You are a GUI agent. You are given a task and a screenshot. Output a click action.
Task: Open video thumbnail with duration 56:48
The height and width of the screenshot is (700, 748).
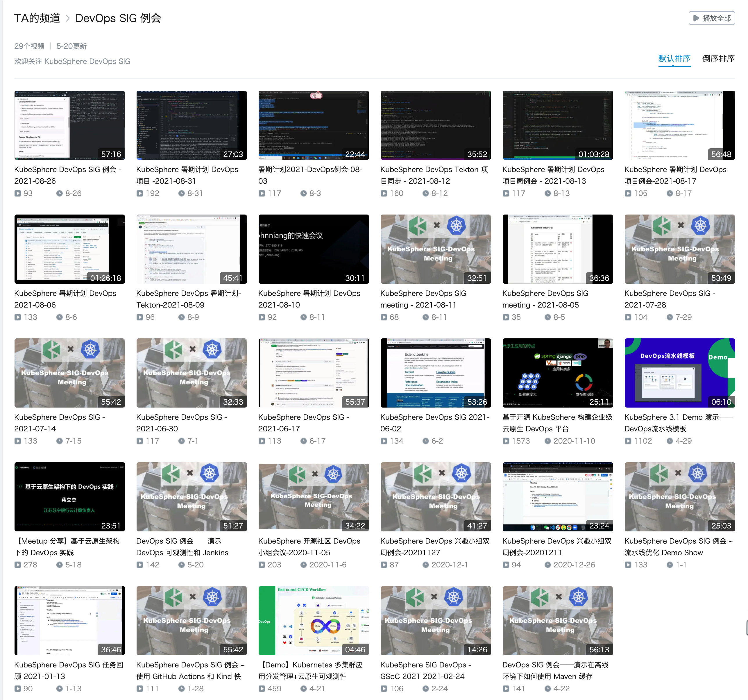[x=679, y=125]
